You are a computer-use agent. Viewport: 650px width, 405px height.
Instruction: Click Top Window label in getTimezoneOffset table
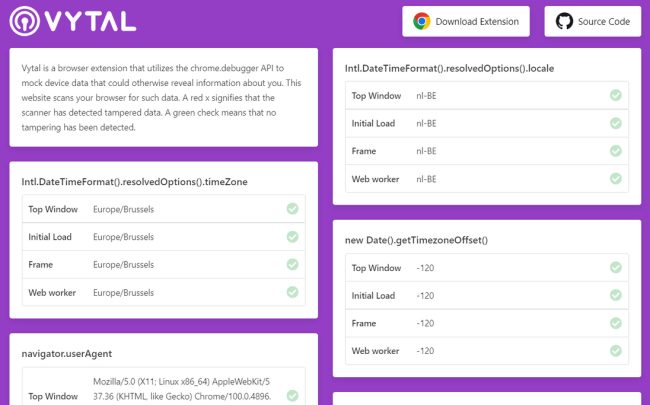(x=376, y=268)
